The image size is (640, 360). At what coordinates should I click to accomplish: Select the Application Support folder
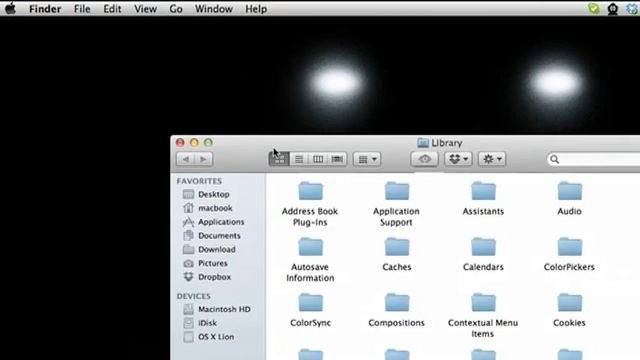(x=396, y=204)
